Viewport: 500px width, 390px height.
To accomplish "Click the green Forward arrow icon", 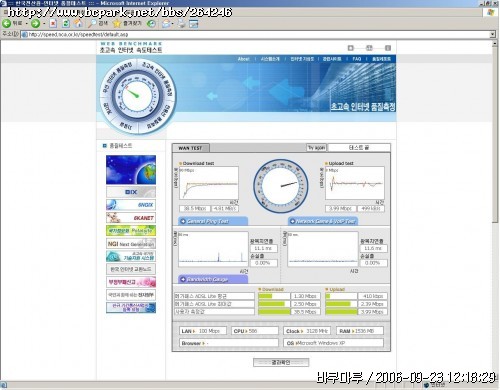I will pos(35,23).
